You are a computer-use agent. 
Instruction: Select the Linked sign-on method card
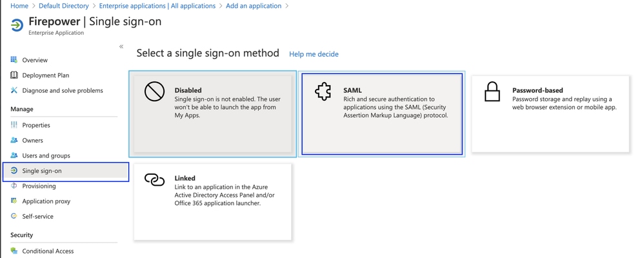coord(213,202)
